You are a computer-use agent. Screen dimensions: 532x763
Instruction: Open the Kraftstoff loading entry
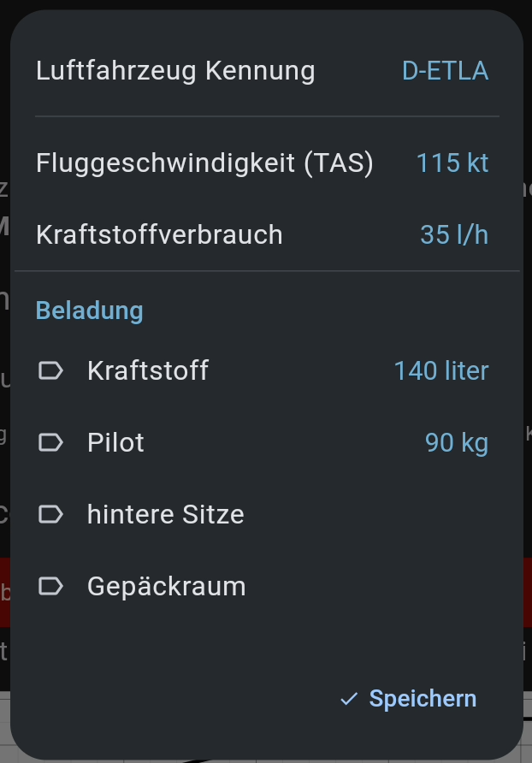[148, 371]
